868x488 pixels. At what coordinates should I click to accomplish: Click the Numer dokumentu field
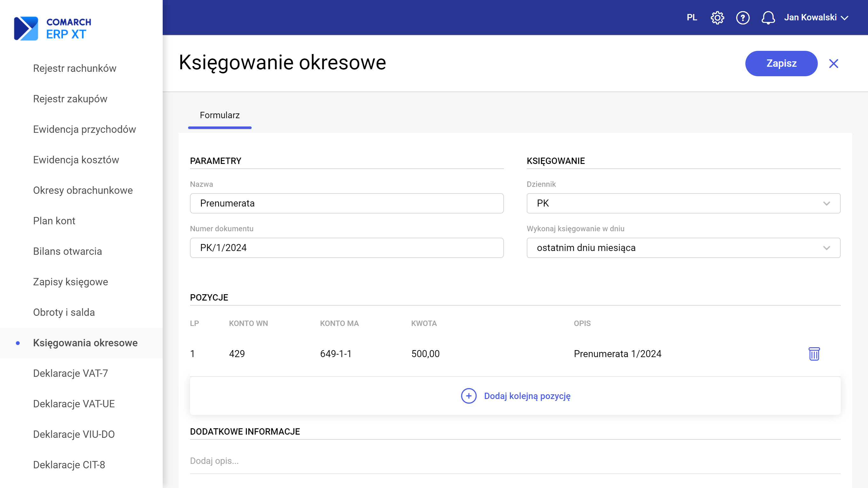[346, 248]
